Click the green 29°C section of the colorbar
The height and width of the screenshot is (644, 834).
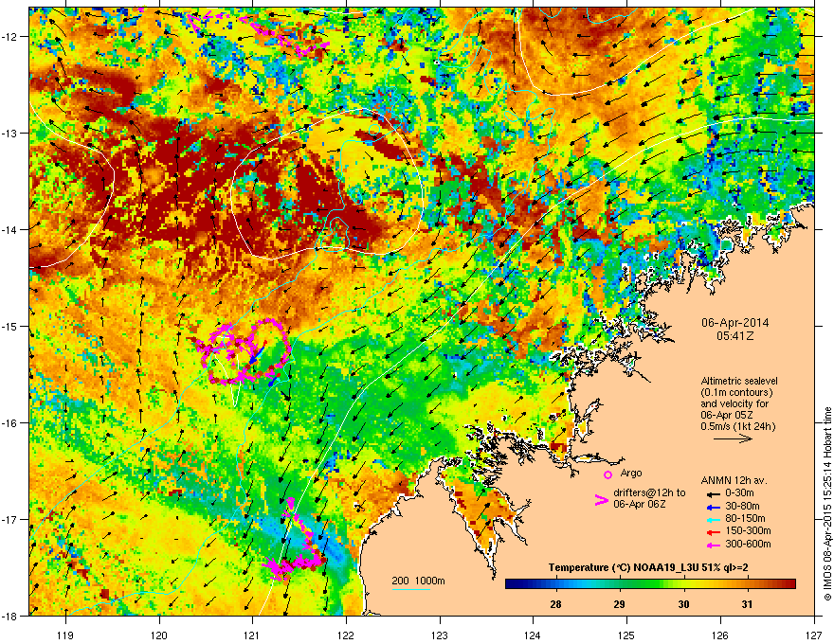click(x=620, y=584)
